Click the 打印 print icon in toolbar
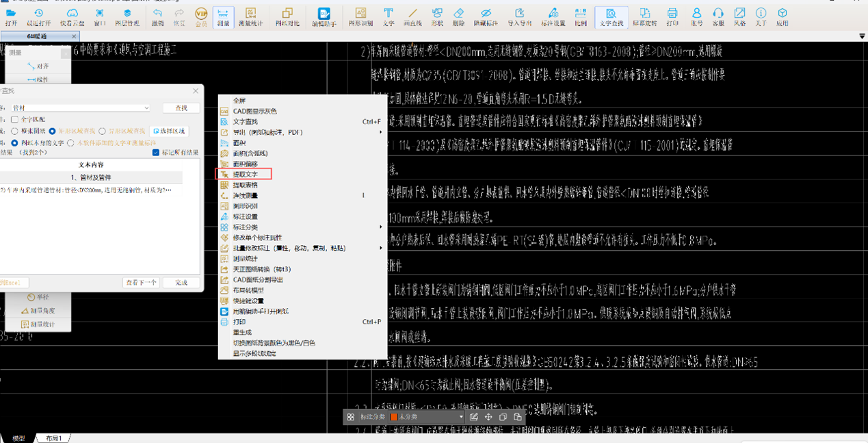Screen dimensions: 868x443 click(x=672, y=16)
